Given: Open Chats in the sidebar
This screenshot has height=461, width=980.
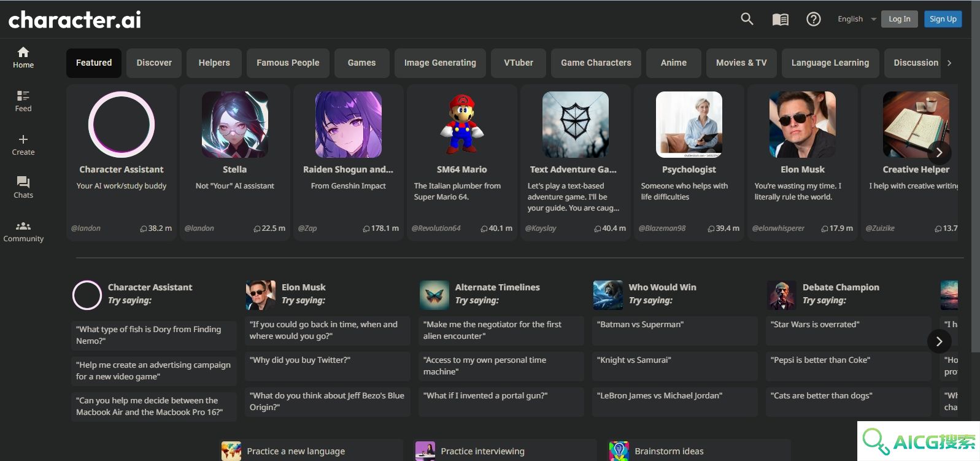Looking at the screenshot, I should (x=23, y=188).
